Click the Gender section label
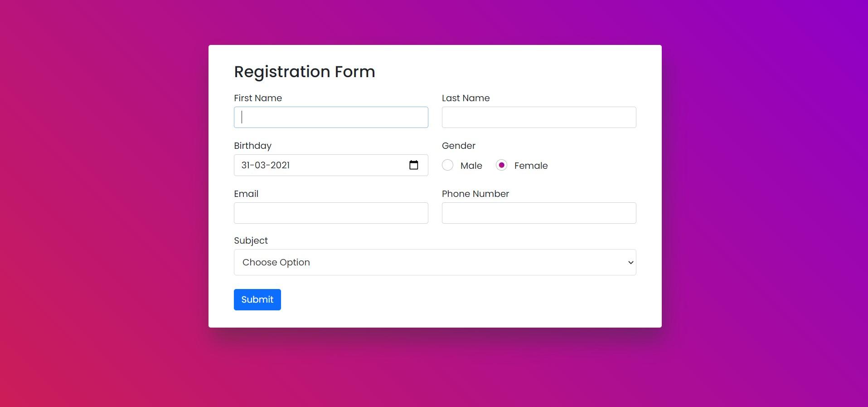This screenshot has width=868, height=407. tap(458, 146)
